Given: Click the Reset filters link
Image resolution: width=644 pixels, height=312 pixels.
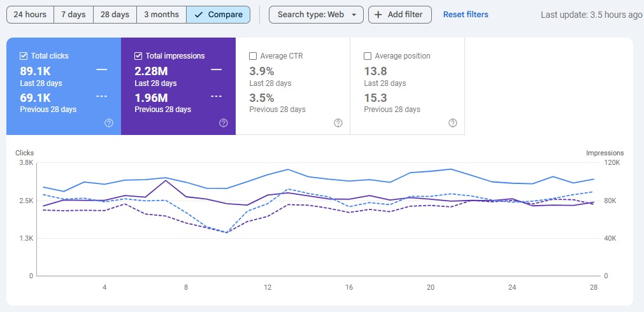Looking at the screenshot, I should click(x=466, y=15).
